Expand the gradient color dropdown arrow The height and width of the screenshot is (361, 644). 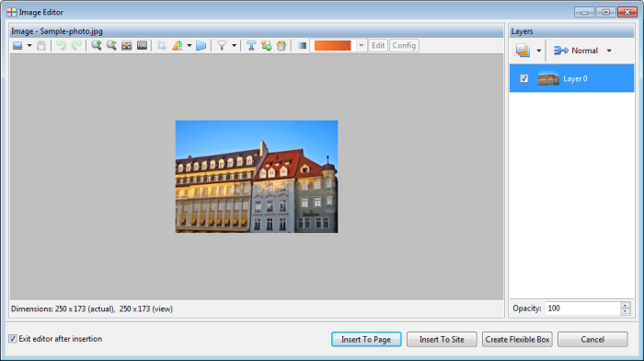pos(361,46)
